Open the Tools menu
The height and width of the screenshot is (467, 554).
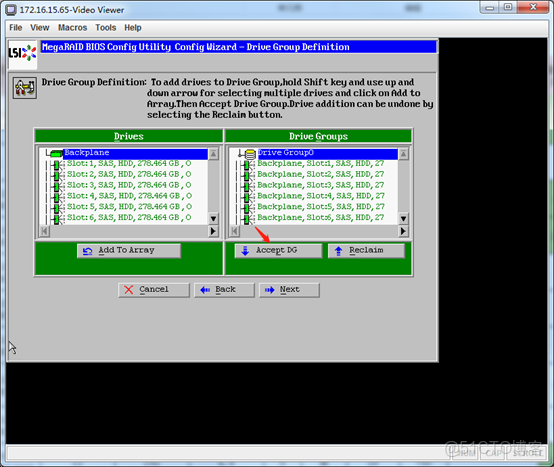coord(106,28)
